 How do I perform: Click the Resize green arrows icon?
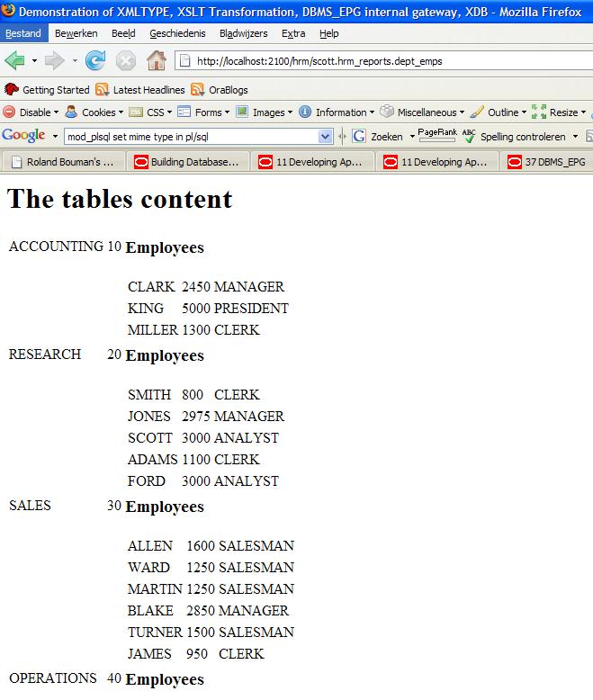(x=539, y=112)
